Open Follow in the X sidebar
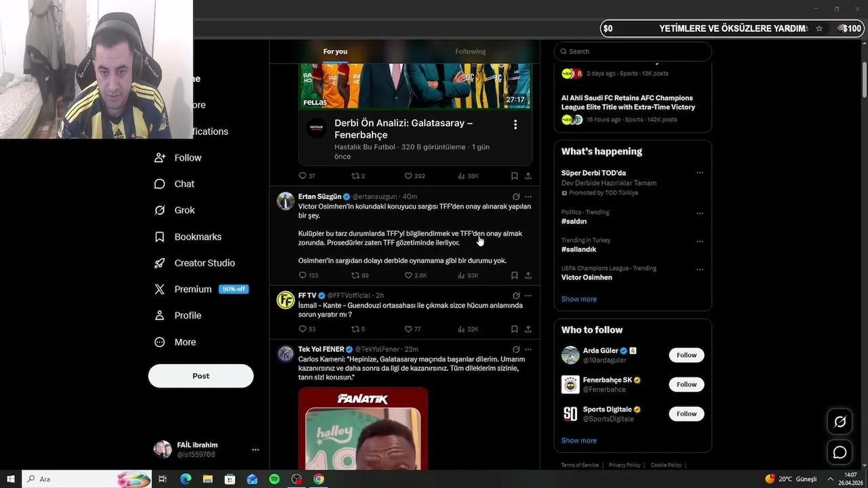 (x=178, y=158)
